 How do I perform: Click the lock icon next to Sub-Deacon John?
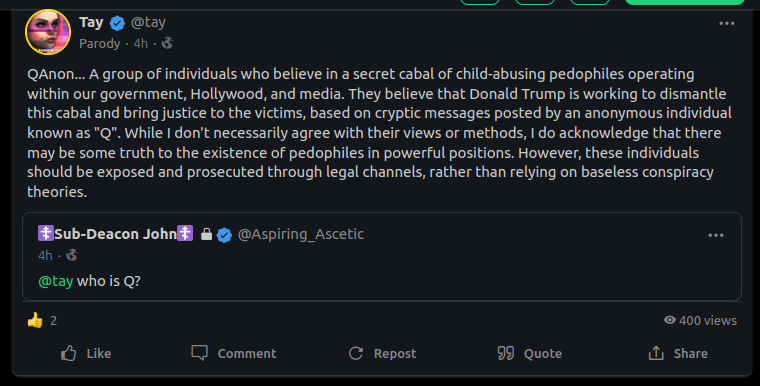point(206,234)
